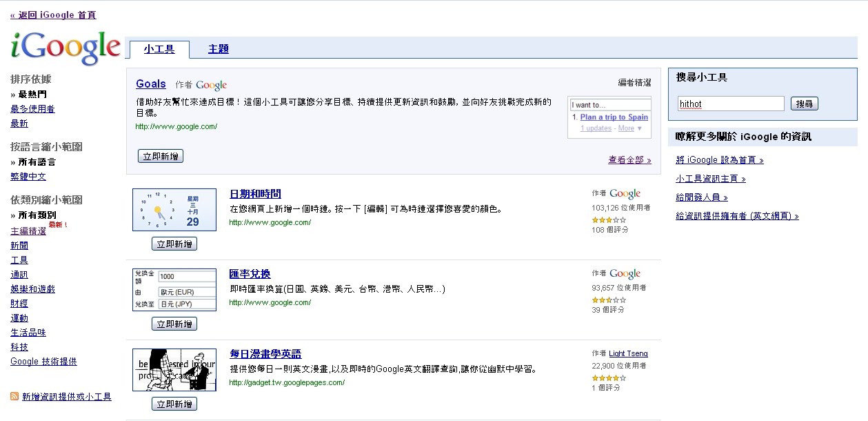
Task: Sort by 最新
Action: pos(19,123)
